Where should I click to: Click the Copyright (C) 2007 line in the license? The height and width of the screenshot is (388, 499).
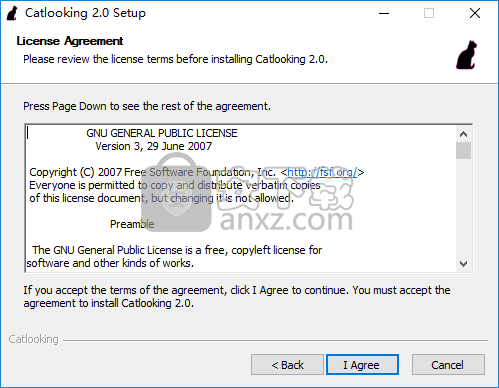[197, 172]
